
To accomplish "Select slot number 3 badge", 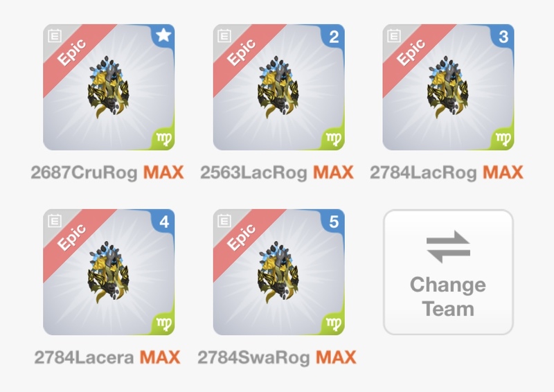I will pyautogui.click(x=503, y=37).
